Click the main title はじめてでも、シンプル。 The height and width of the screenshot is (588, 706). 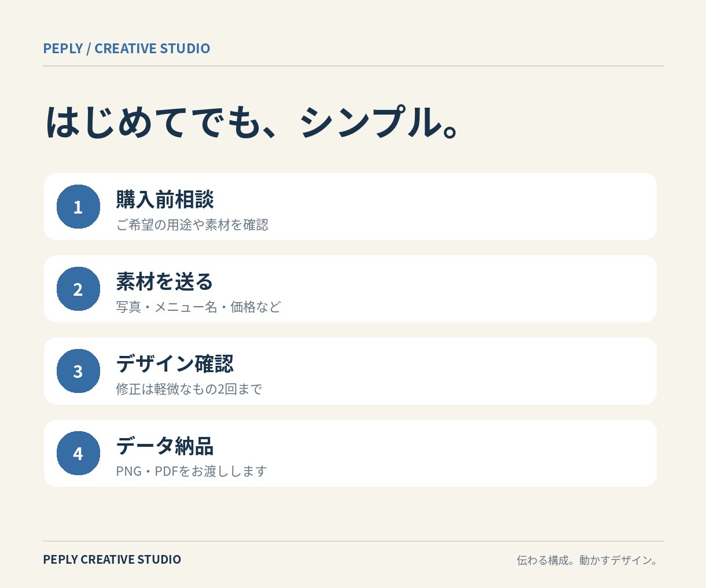253,122
